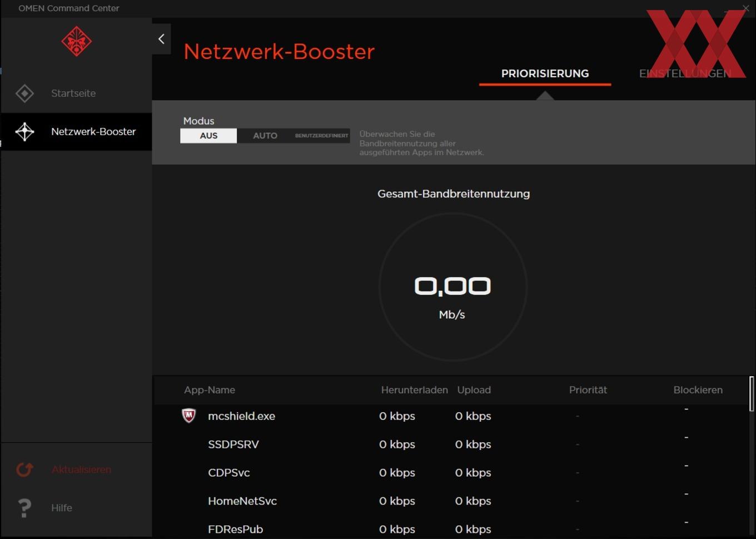756x539 pixels.
Task: Sort by Herunterladen column header
Action: [415, 390]
